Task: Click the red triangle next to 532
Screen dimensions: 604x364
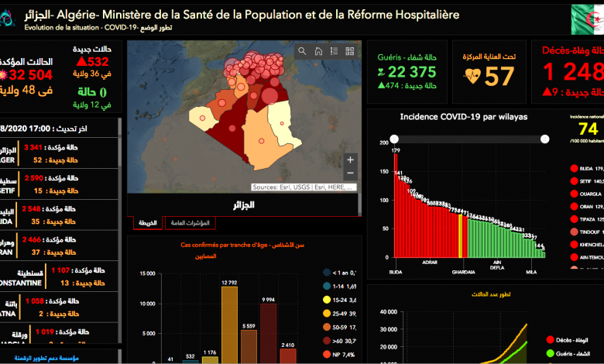Action: point(81,61)
